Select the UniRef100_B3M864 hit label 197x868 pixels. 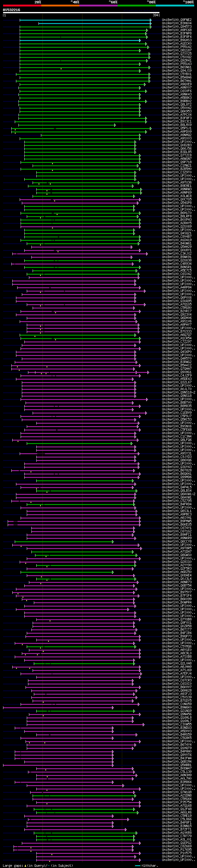(x=177, y=782)
